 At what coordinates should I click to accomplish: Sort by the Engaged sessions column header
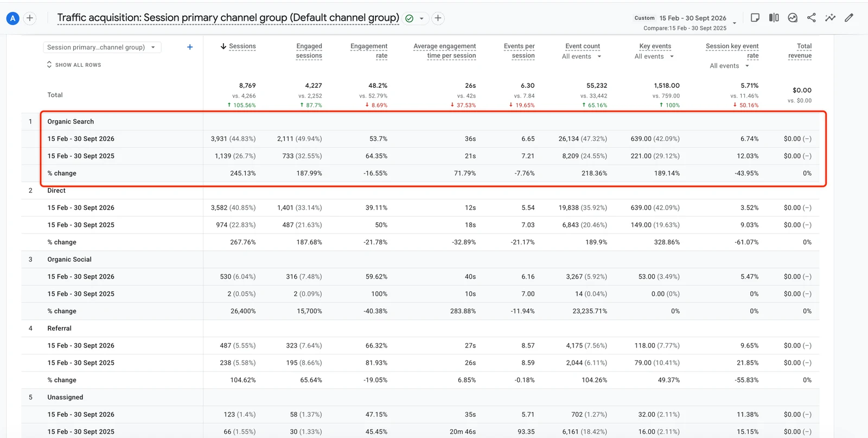click(309, 51)
